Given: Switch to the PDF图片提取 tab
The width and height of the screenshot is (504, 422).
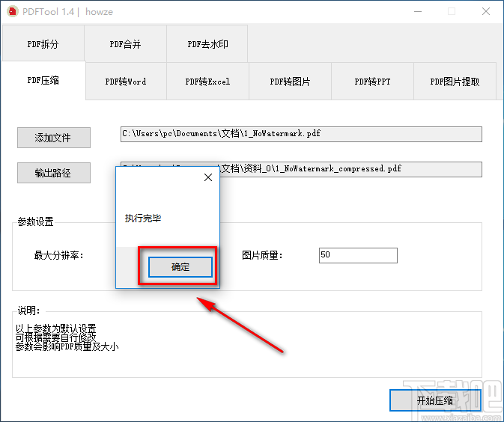Looking at the screenshot, I should 455,82.
